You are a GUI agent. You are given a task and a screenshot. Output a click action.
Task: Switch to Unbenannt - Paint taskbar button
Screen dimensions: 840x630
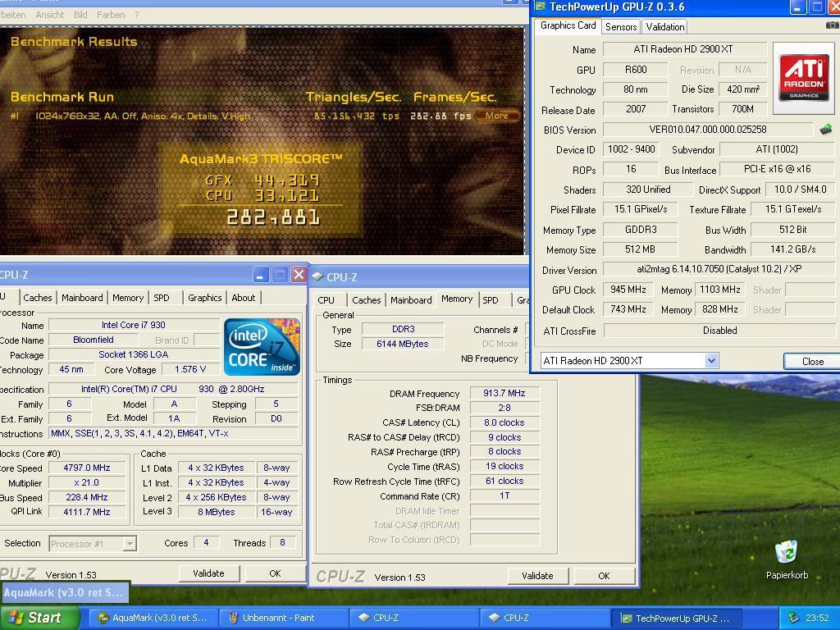point(282,618)
